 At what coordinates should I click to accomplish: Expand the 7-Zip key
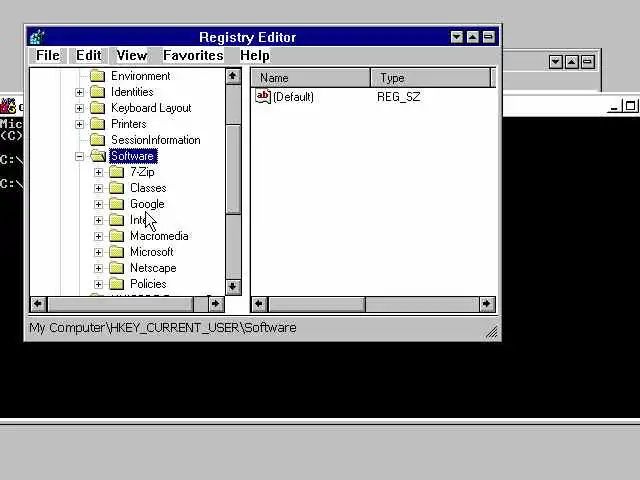[98, 172]
